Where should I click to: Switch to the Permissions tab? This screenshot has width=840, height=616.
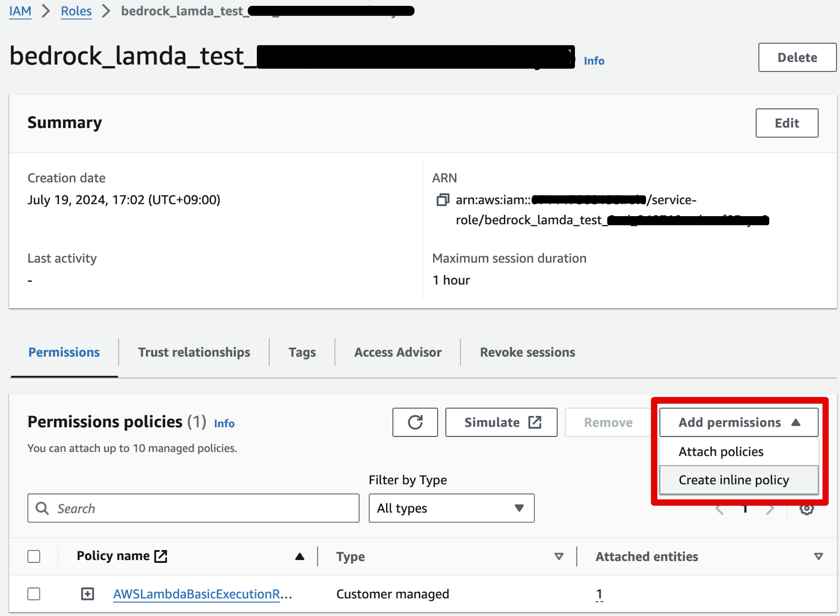pyautogui.click(x=64, y=352)
